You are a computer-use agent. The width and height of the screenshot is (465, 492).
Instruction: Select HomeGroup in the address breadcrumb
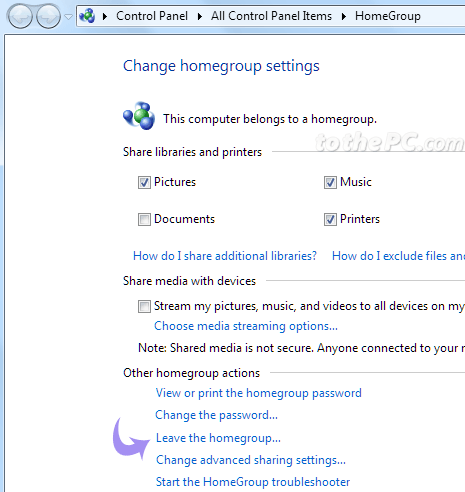(388, 16)
